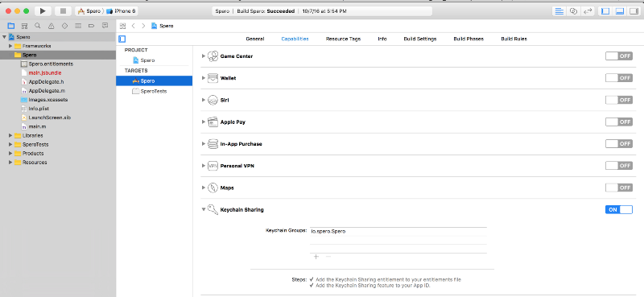Select the io.spero.Spero keychain group row

398,231
